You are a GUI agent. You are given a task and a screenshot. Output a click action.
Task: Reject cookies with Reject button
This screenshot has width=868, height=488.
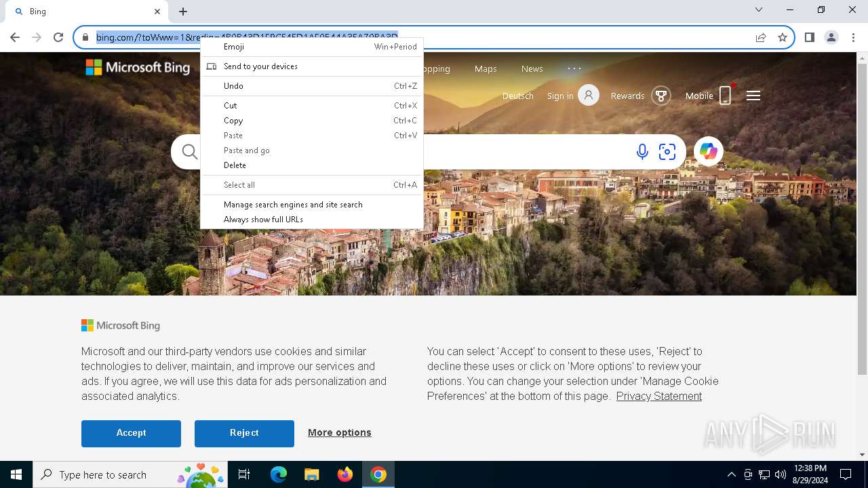tap(244, 433)
